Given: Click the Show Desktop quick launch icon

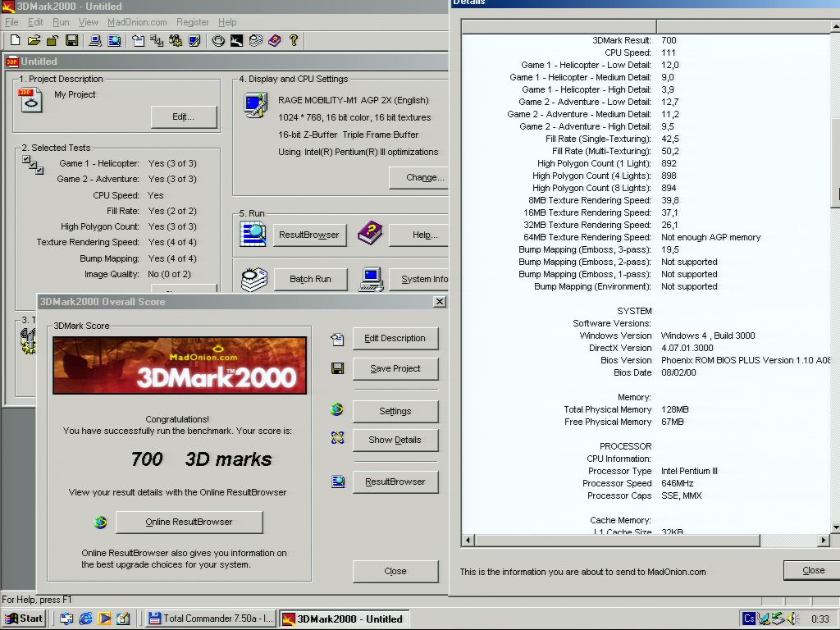Looking at the screenshot, I should click(x=123, y=619).
